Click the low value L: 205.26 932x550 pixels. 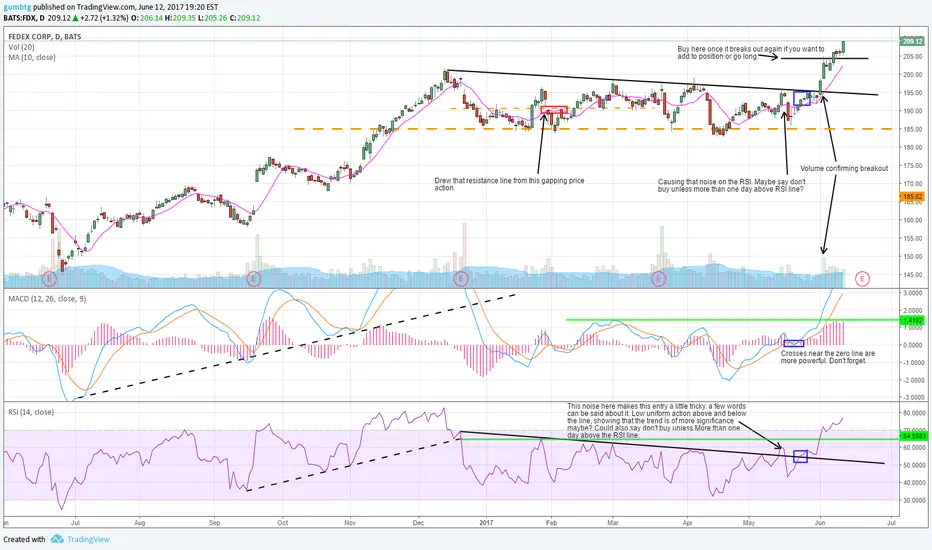(213, 18)
